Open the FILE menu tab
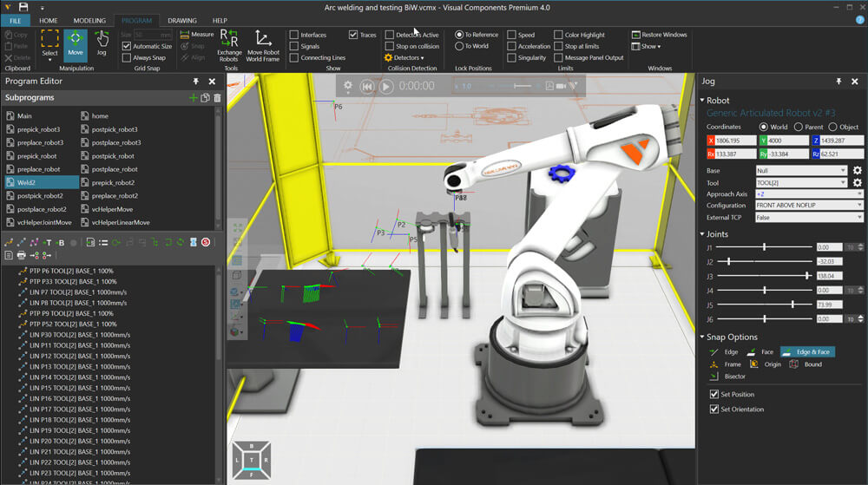 tap(16, 21)
